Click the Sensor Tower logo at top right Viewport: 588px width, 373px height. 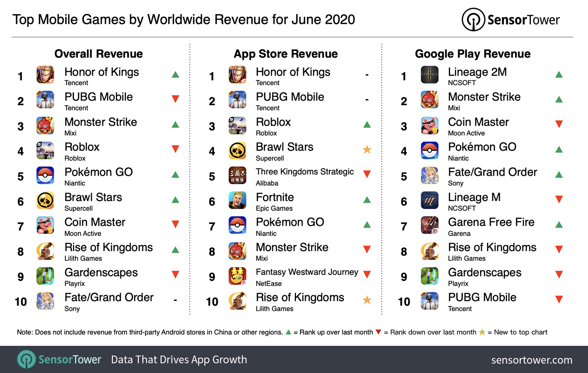point(511,19)
